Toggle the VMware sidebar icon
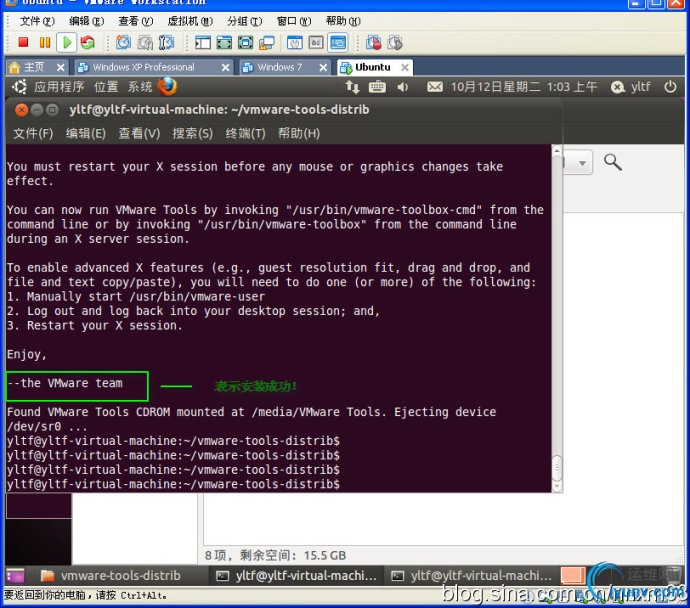690x608 pixels. click(203, 42)
